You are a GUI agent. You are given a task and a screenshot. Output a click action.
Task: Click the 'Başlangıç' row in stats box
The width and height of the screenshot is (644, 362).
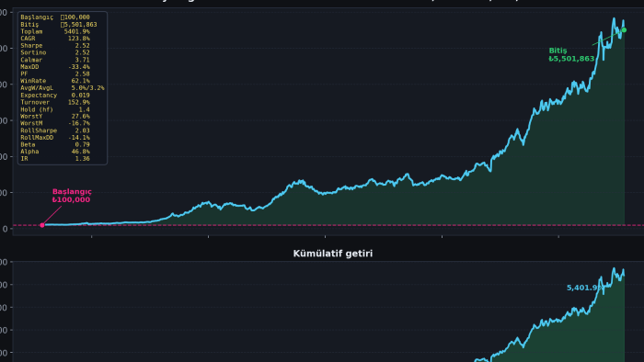point(55,17)
